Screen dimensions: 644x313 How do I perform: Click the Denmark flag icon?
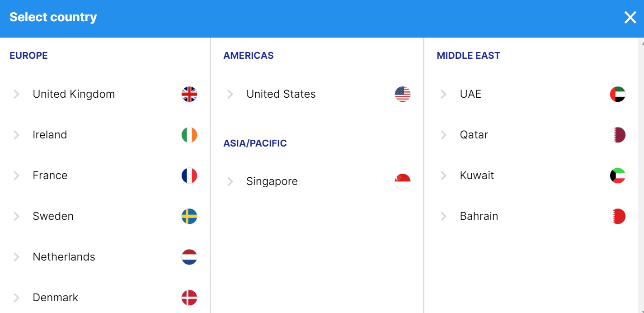[189, 298]
